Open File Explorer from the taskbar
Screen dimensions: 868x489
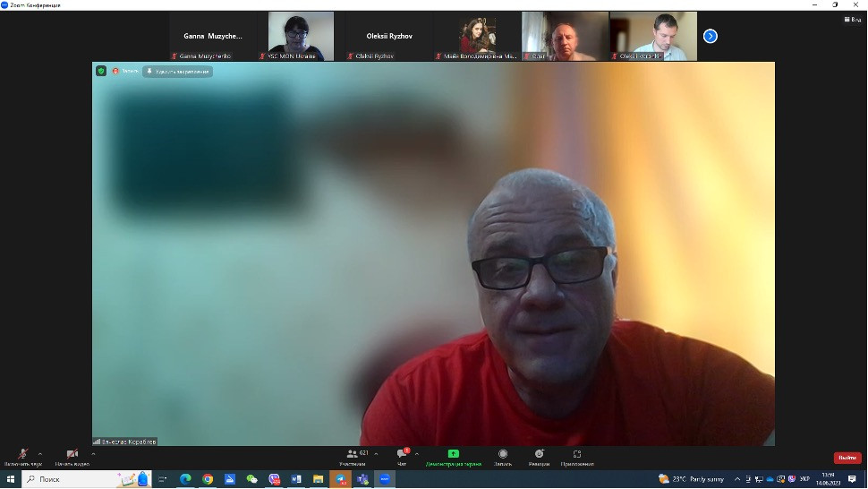coord(319,479)
